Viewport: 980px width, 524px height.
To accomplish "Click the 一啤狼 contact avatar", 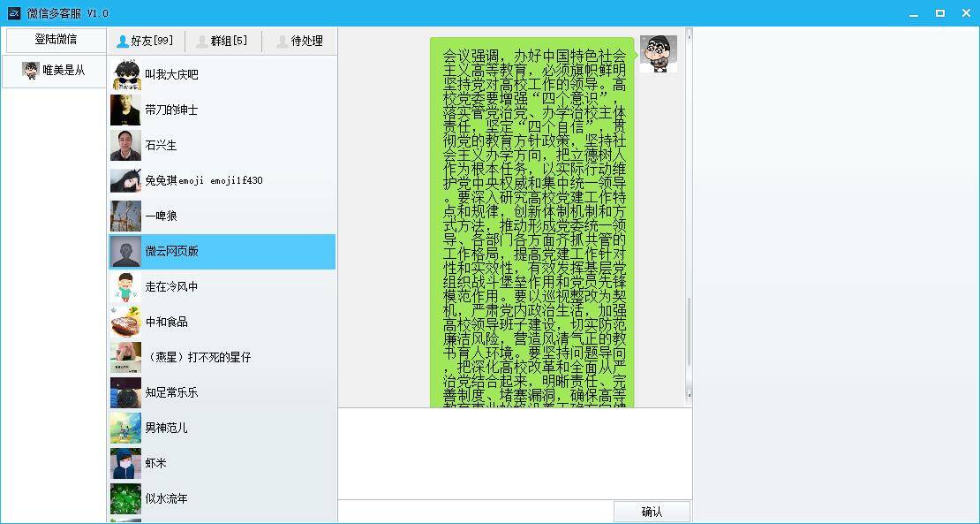I will click(x=125, y=216).
